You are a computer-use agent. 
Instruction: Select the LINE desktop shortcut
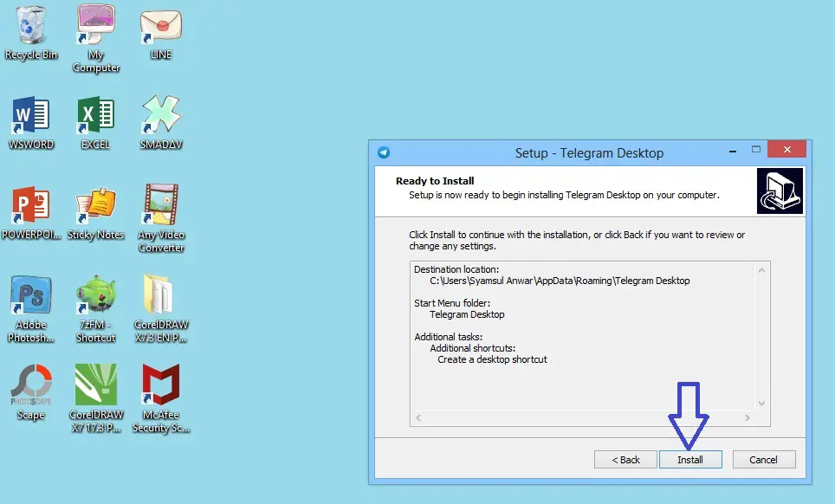161,34
